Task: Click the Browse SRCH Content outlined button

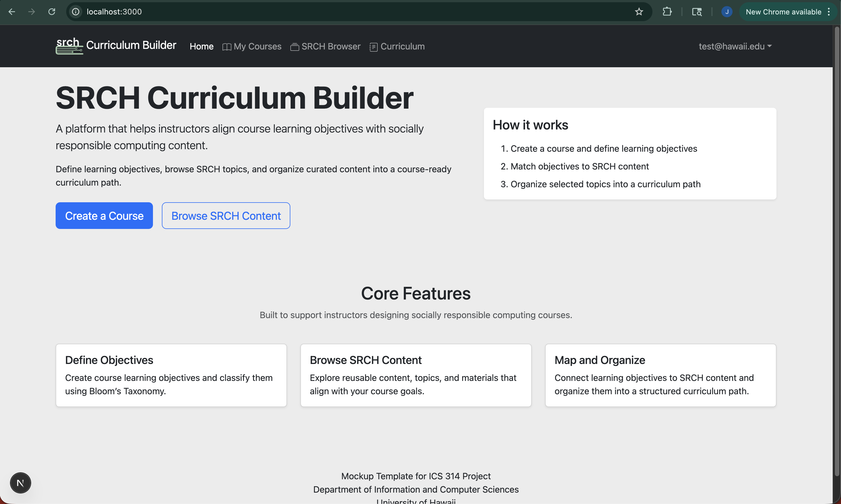Action: 226,216
